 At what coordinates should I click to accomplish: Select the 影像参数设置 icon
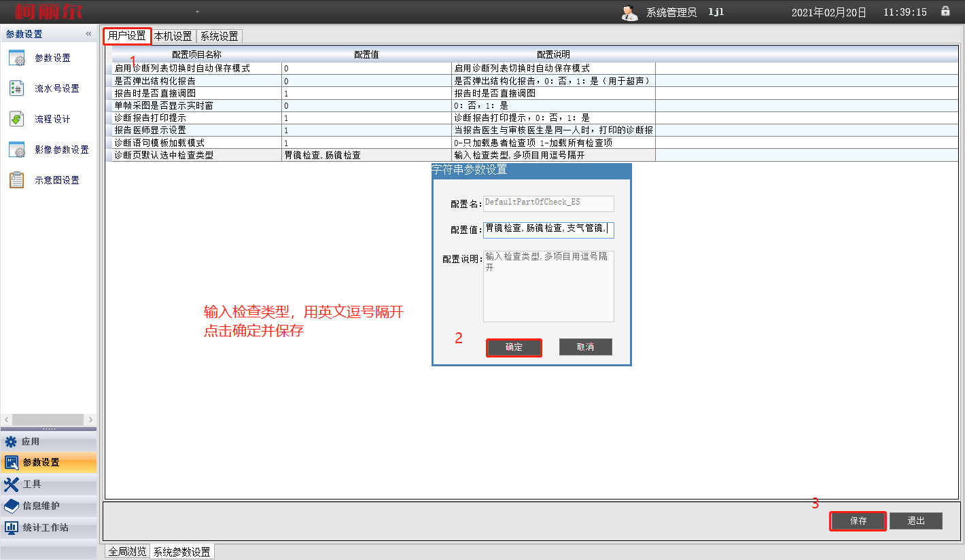17,150
